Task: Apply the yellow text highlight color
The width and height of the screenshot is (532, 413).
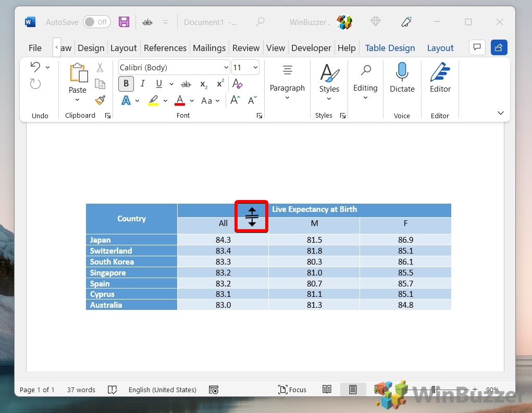Action: [x=153, y=101]
